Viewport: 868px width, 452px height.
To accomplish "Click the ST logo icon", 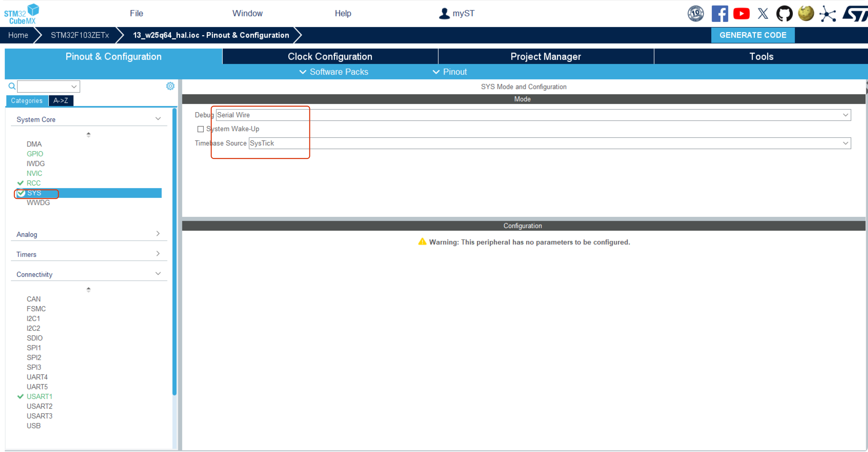I will coord(855,14).
